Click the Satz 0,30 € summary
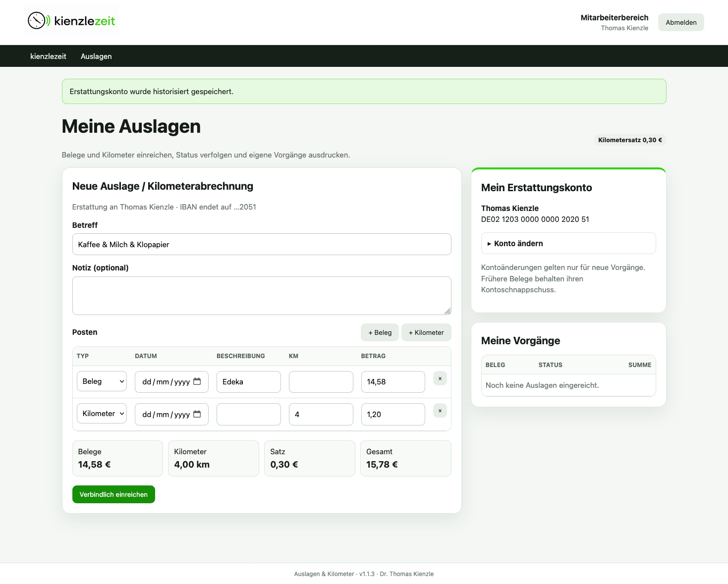728x584 pixels. pos(310,458)
